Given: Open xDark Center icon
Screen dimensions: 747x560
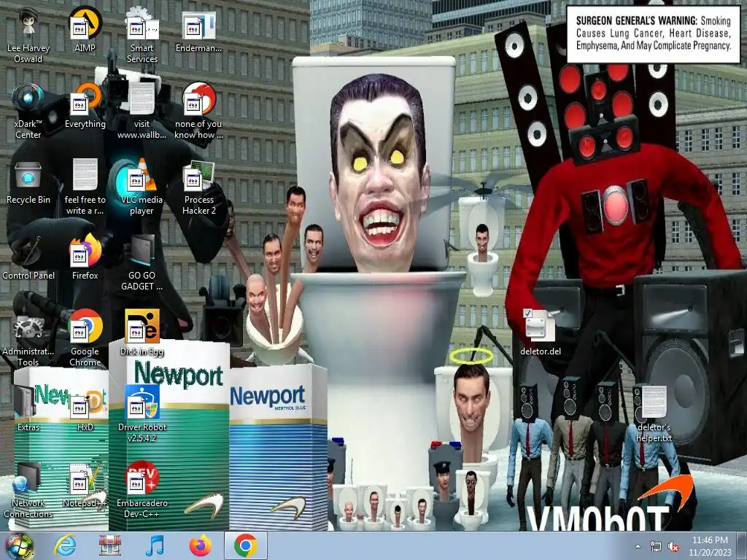Looking at the screenshot, I should click(28, 111).
